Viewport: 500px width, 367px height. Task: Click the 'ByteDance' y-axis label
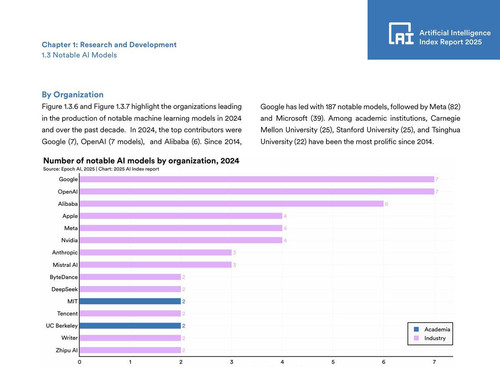pyautogui.click(x=64, y=277)
